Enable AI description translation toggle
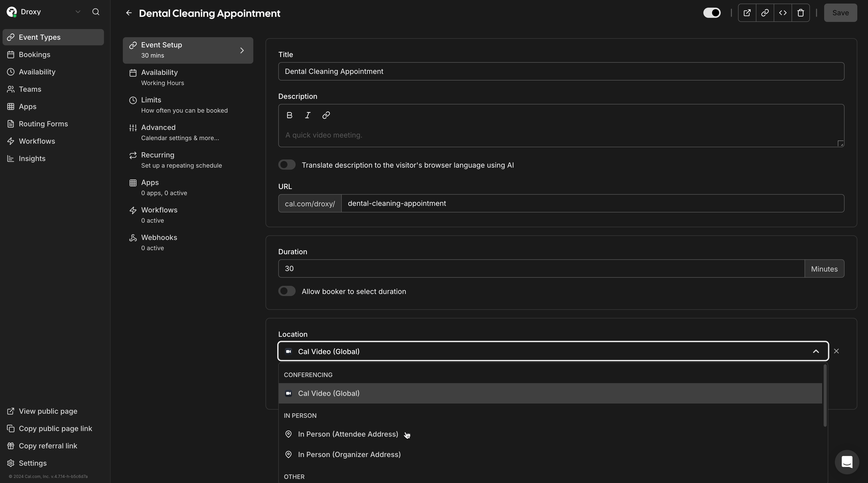Screen dimensions: 868x483 coord(287,165)
